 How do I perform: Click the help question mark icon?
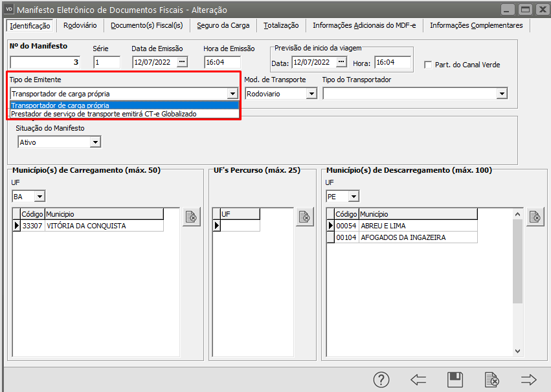pyautogui.click(x=381, y=380)
